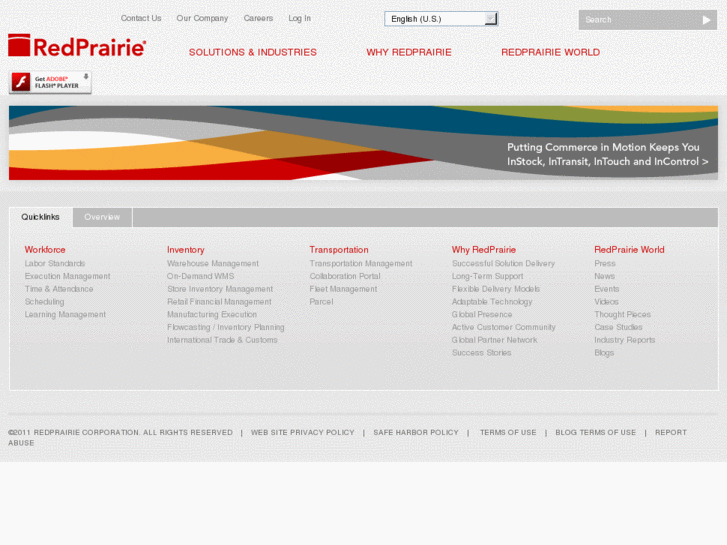
Task: Open Thought Pieces link
Action: [622, 314]
